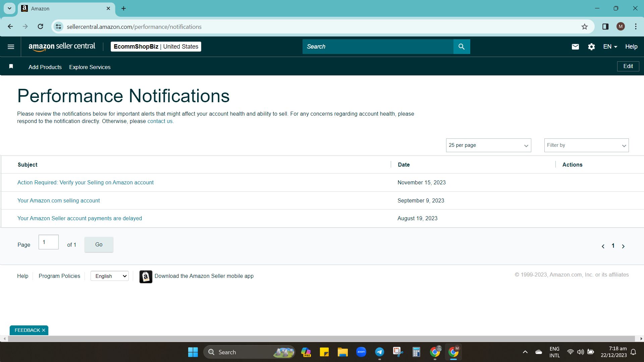644x362 pixels.
Task: Open the Seller Central hamburger menu
Action: pyautogui.click(x=11, y=47)
